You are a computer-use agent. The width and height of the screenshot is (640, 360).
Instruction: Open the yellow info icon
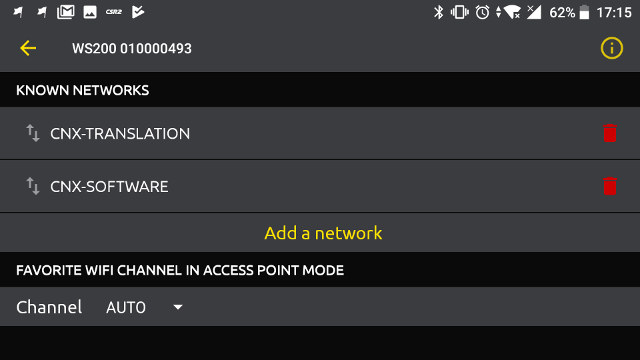pyautogui.click(x=611, y=48)
